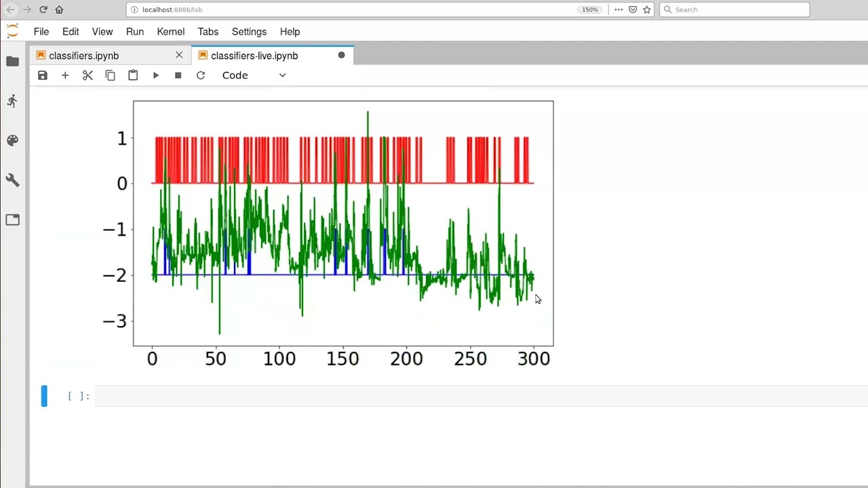Image resolution: width=868 pixels, height=488 pixels.
Task: Click the blue cell collapser bar
Action: pos(44,396)
